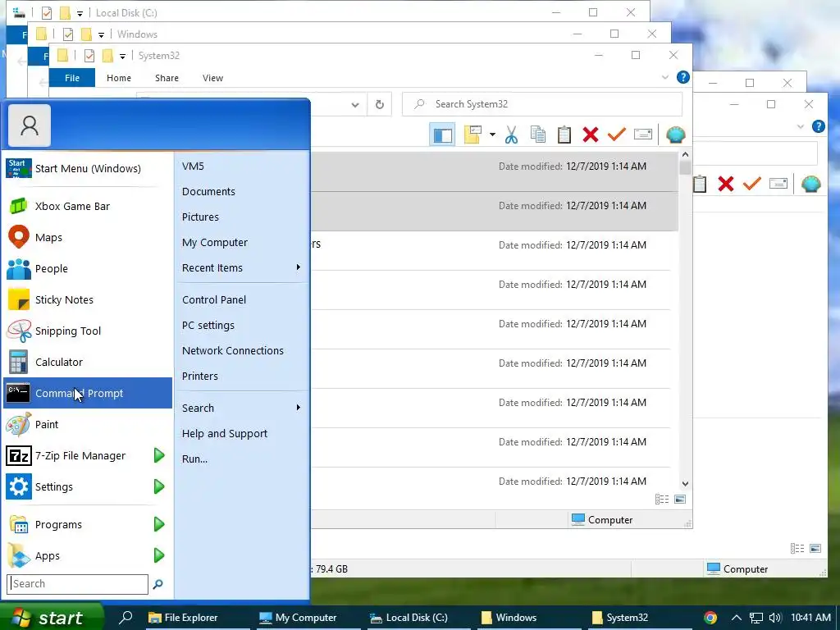The width and height of the screenshot is (840, 630).
Task: Click Cut scissors icon in System32 toolbar
Action: [511, 135]
